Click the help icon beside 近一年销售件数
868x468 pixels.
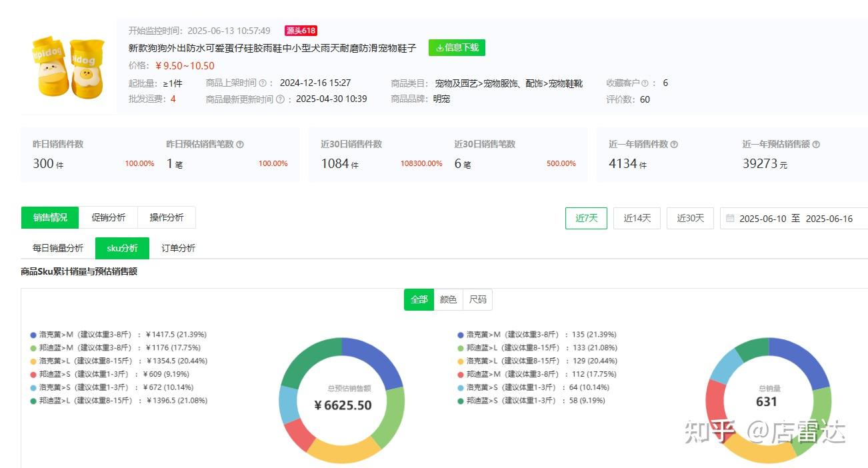[673, 144]
